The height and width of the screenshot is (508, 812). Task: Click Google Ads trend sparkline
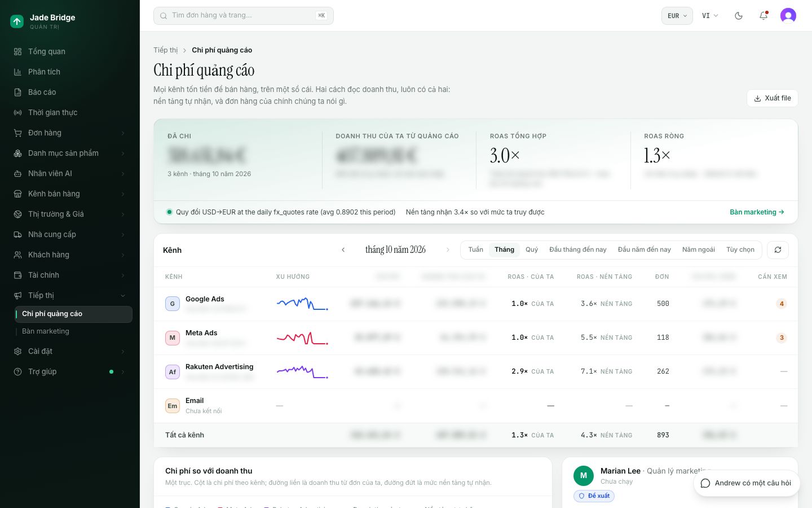302,304
